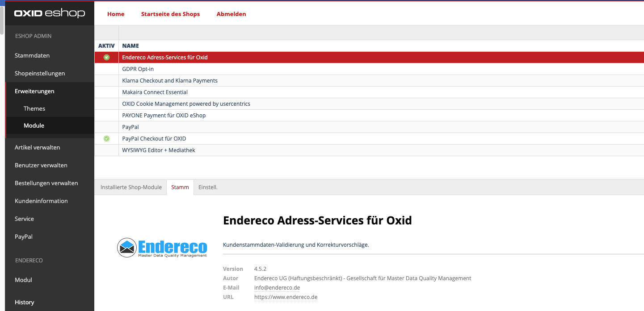Click the AKTIV column header

(x=106, y=46)
